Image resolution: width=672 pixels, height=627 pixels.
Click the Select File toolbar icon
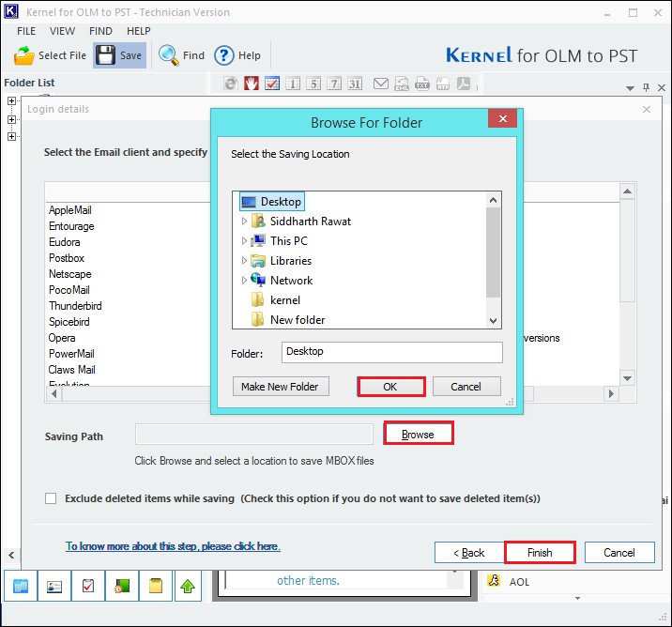coord(24,55)
